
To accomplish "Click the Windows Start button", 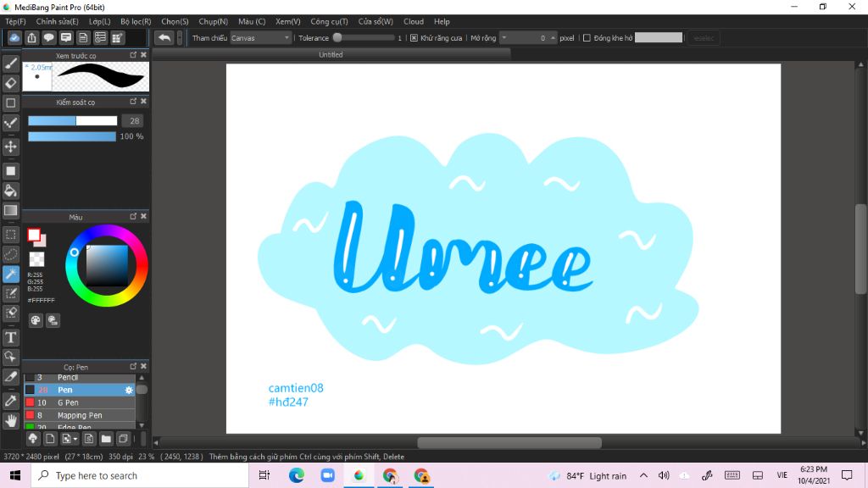I will point(15,475).
